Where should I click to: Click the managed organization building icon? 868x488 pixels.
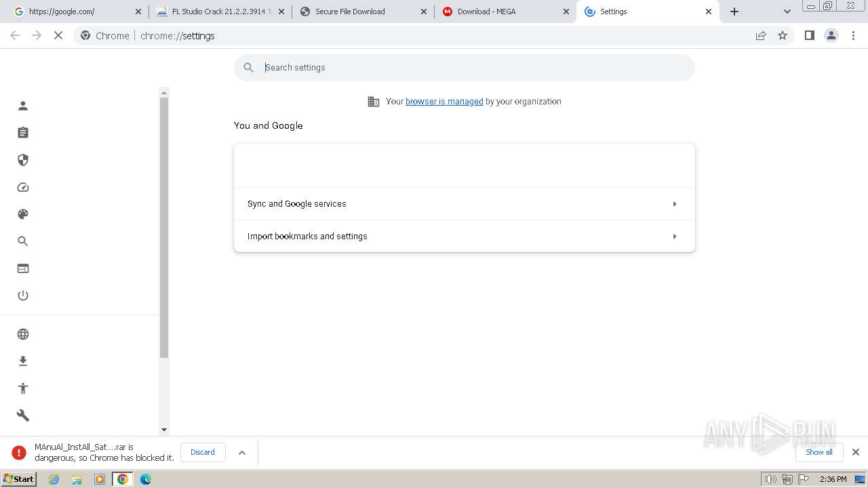(374, 102)
